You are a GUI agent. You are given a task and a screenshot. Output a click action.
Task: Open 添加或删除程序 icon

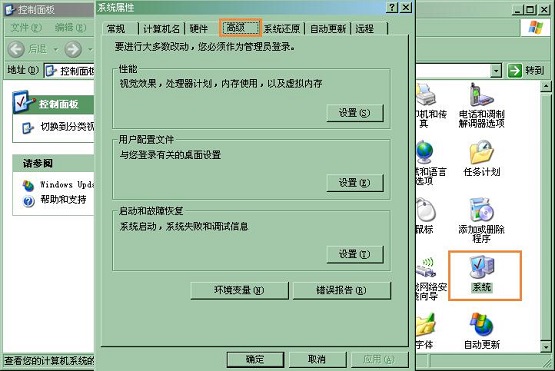(481, 220)
